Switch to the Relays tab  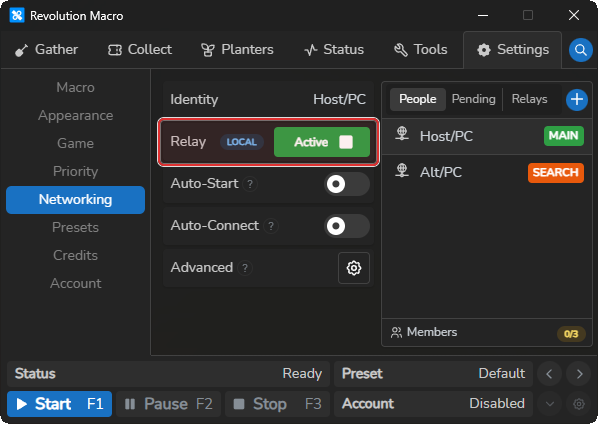click(x=529, y=99)
